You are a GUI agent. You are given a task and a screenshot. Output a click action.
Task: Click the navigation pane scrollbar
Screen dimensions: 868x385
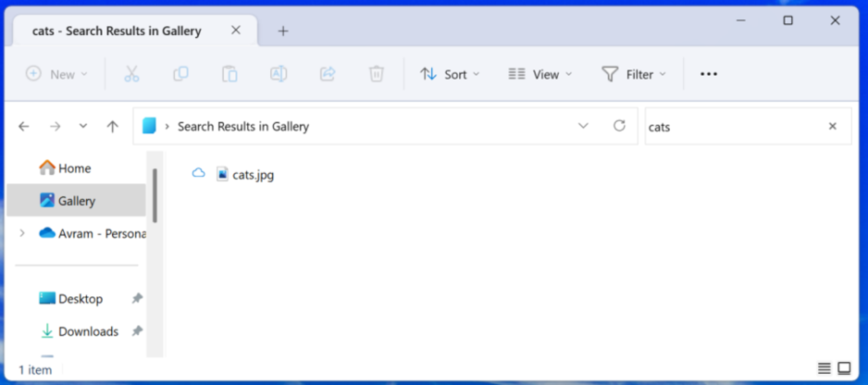(x=155, y=195)
